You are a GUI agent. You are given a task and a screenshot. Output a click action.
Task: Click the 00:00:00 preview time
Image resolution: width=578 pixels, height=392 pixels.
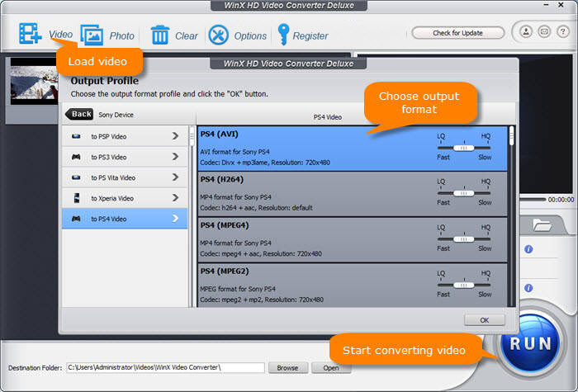click(x=561, y=200)
